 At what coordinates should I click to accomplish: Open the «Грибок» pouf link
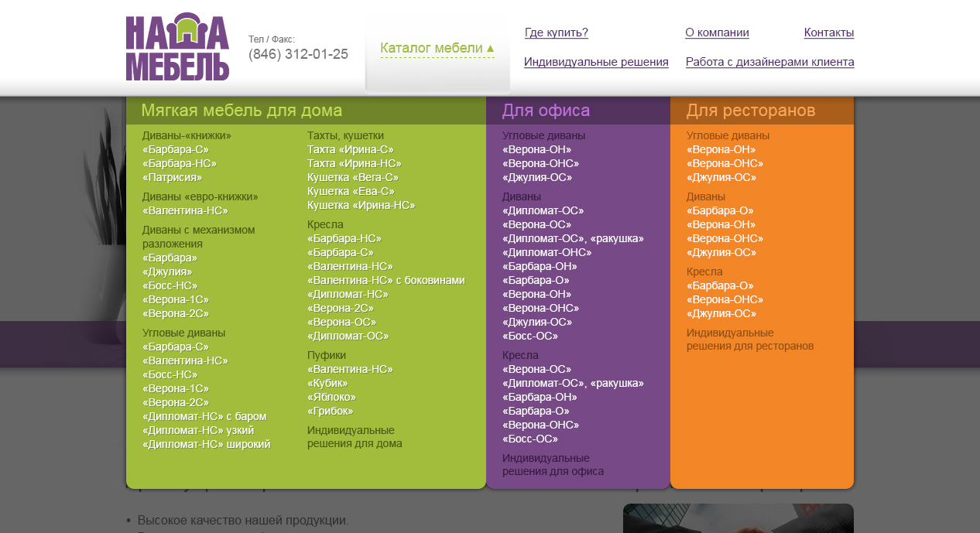pos(330,411)
